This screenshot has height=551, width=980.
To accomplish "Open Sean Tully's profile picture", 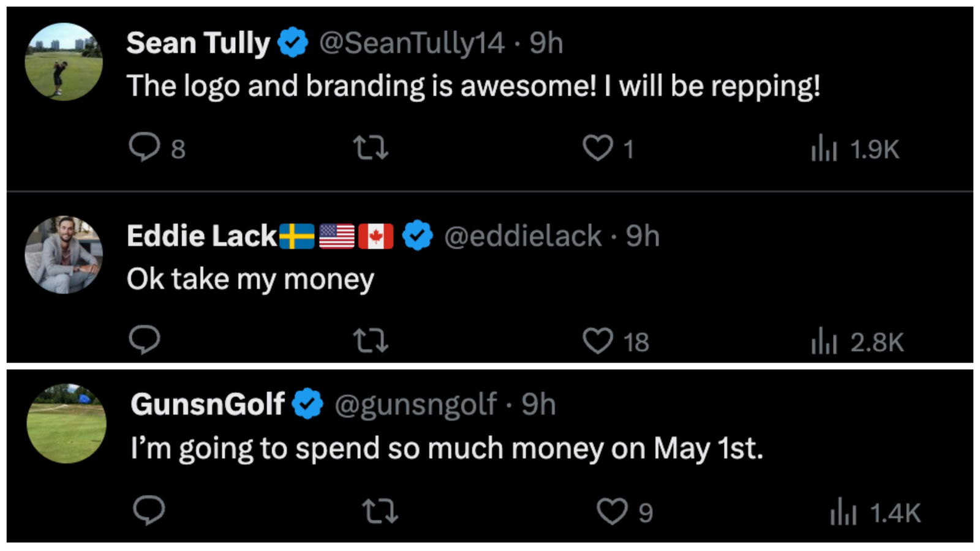I will [64, 62].
